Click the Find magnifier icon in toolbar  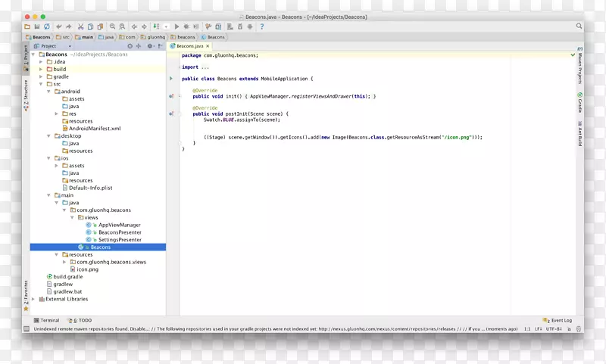point(112,26)
